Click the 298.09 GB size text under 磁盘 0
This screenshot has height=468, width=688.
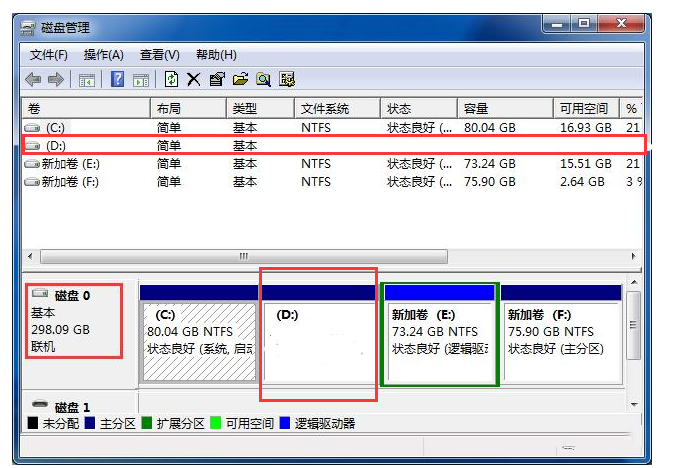[61, 329]
